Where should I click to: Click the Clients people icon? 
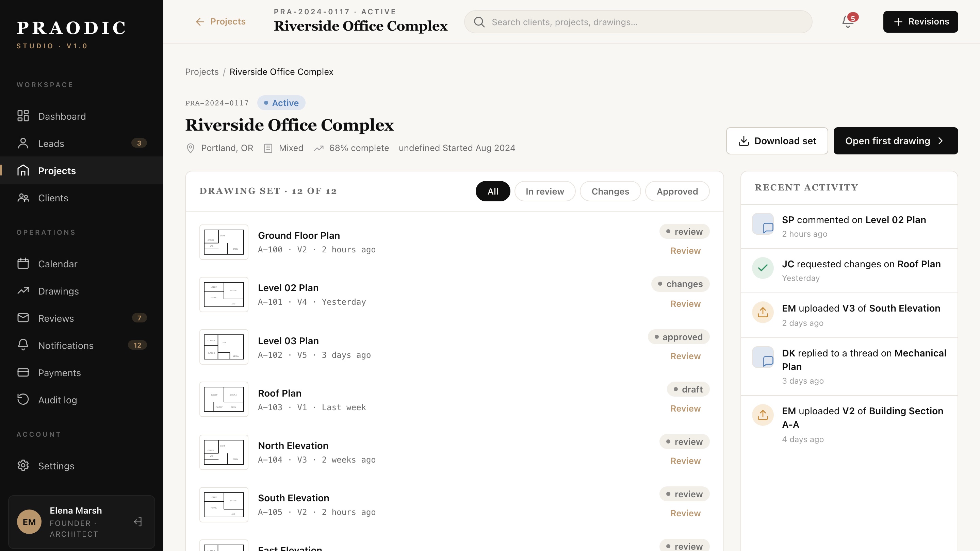tap(23, 198)
